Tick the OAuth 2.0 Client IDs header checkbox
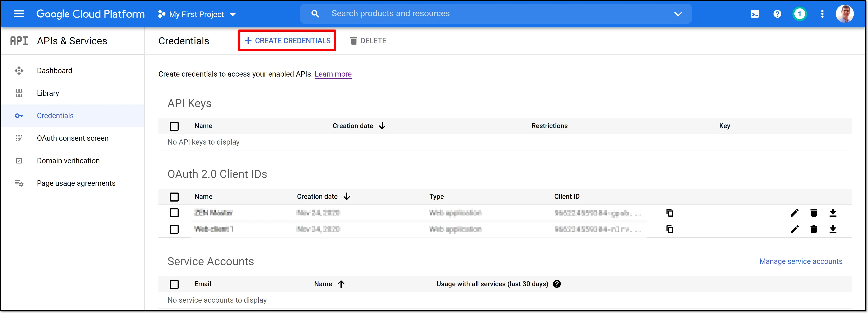This screenshot has height=313, width=868. pyautogui.click(x=174, y=197)
